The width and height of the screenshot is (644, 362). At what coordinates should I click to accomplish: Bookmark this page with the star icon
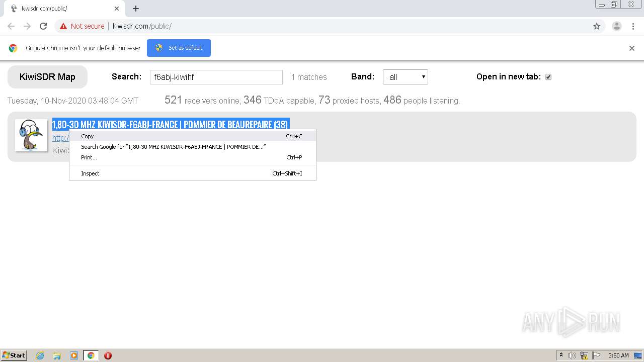[x=597, y=26]
